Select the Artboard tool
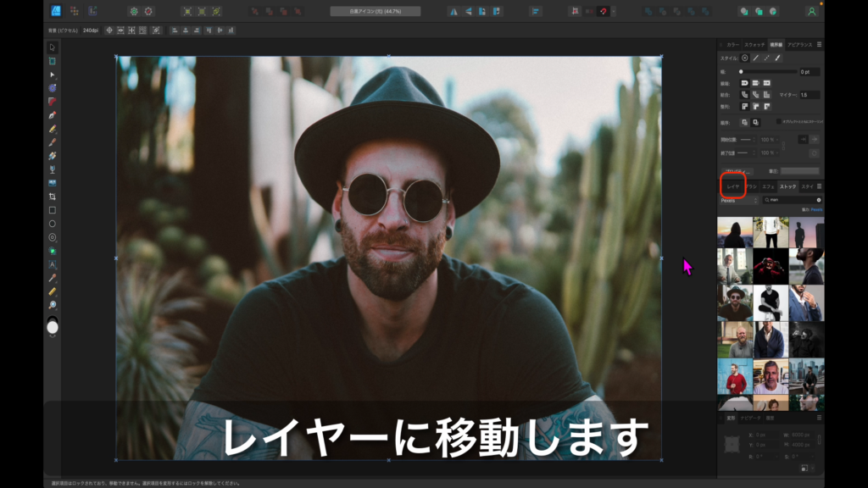 (x=52, y=61)
